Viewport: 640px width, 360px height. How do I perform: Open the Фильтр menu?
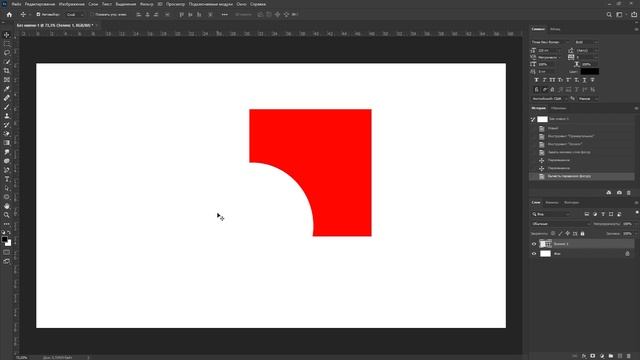coord(147,4)
